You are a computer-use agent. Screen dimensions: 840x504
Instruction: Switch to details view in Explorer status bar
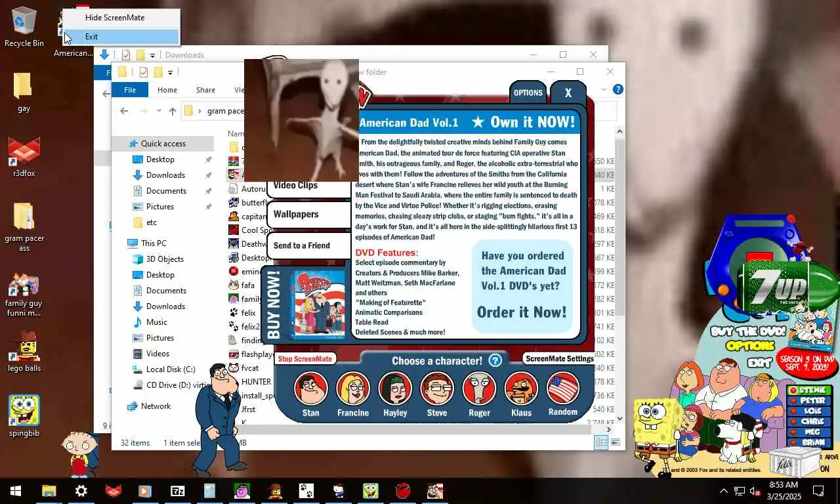coord(601,443)
